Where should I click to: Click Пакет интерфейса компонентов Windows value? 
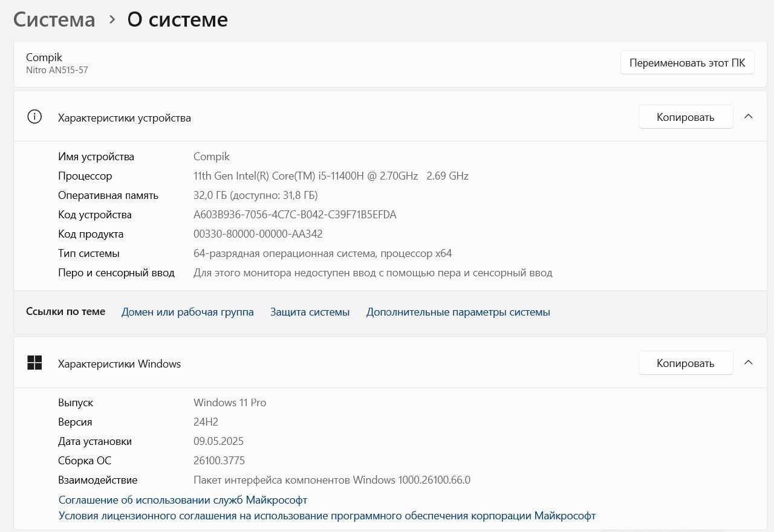[x=332, y=480]
